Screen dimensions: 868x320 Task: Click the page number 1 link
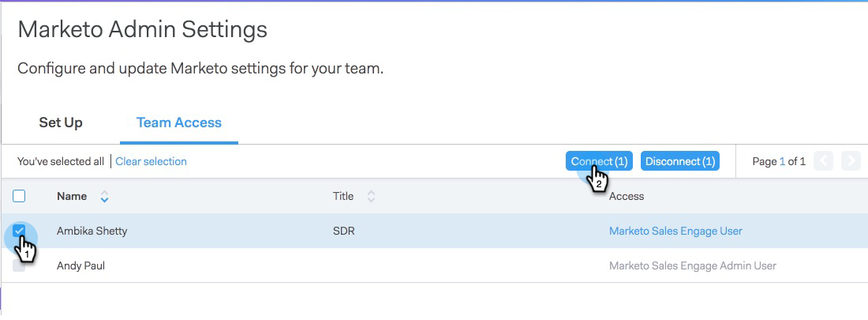tap(783, 161)
